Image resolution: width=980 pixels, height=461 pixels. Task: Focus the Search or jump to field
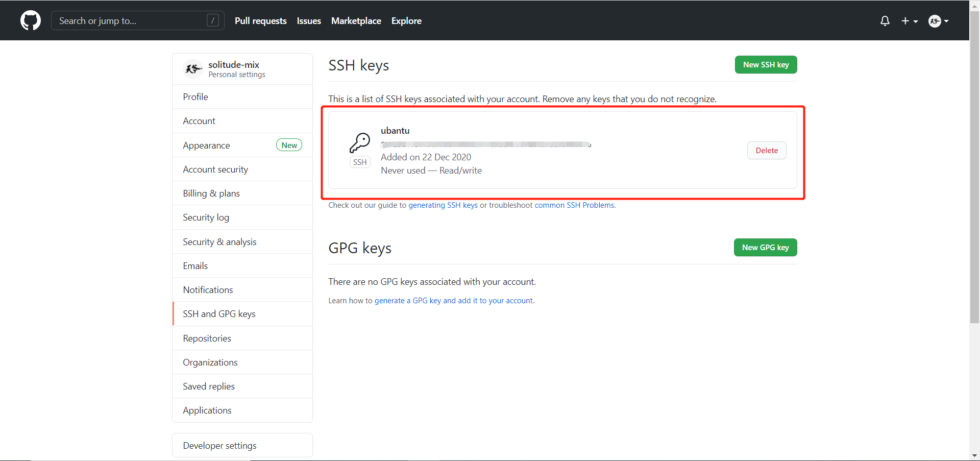tap(138, 20)
